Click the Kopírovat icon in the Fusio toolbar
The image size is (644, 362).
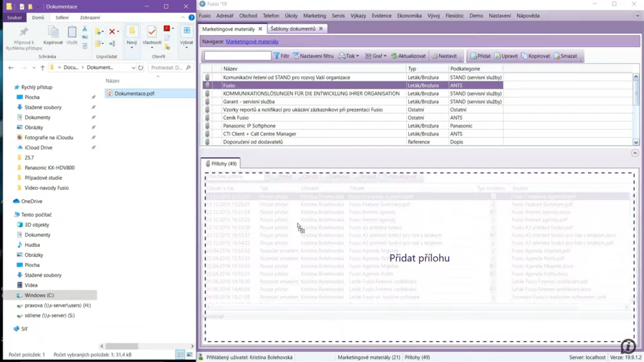[525, 56]
